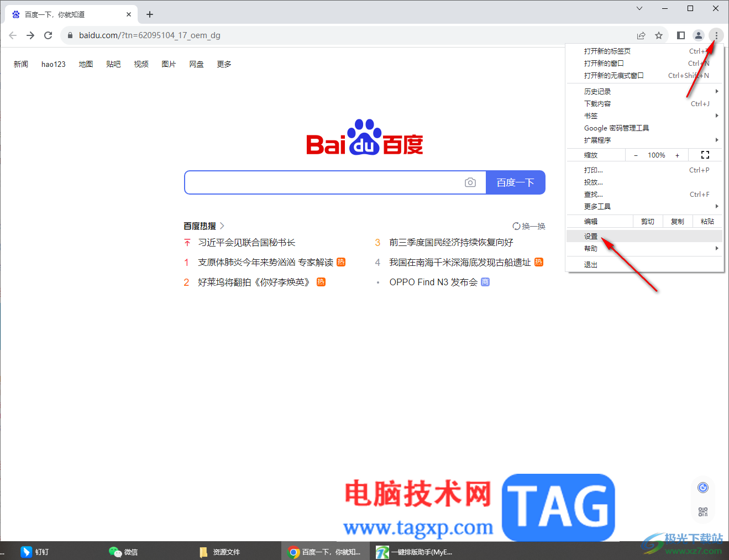
Task: Click 剪切 in the edit row
Action: point(648,222)
